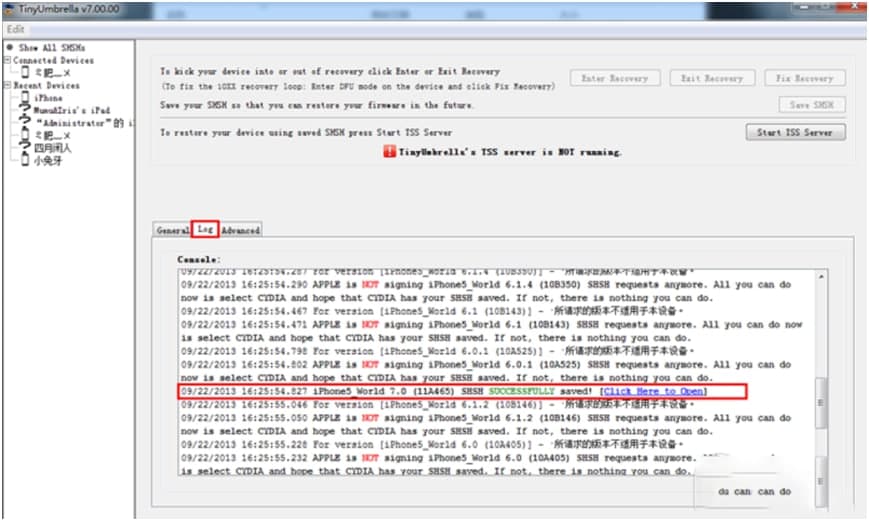Click the Fix Recovery button
Screen dimensions: 869x521
click(x=805, y=78)
